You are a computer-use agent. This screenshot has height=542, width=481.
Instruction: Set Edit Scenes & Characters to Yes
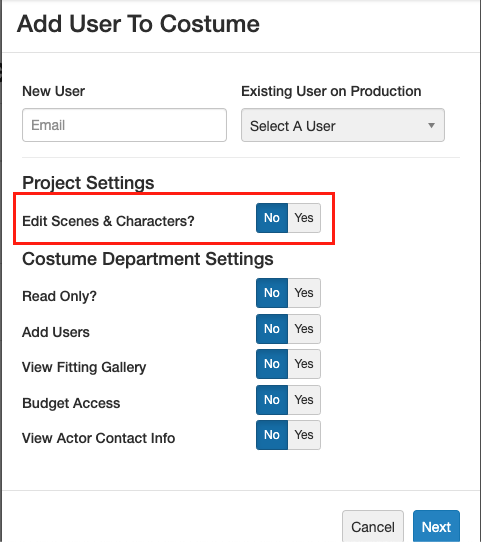pyautogui.click(x=304, y=218)
